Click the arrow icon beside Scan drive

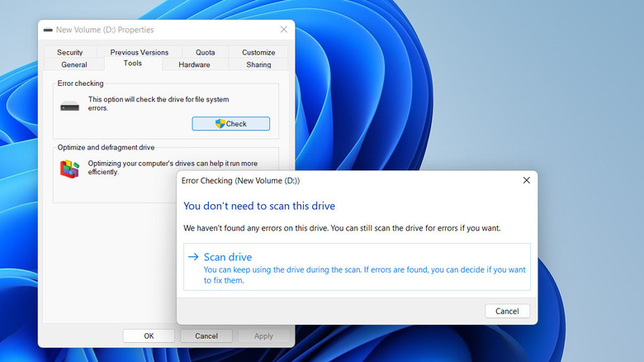tap(193, 257)
